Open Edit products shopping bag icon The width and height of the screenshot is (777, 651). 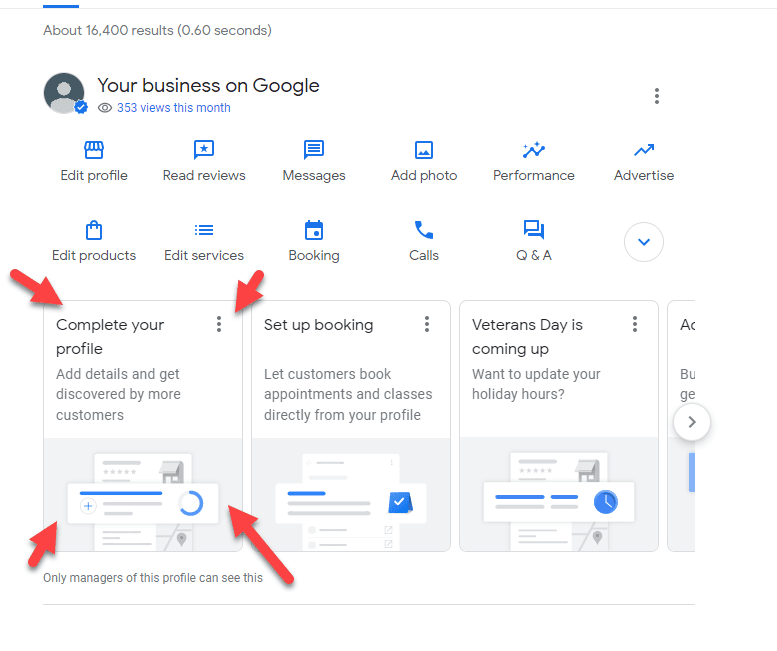pos(94,230)
